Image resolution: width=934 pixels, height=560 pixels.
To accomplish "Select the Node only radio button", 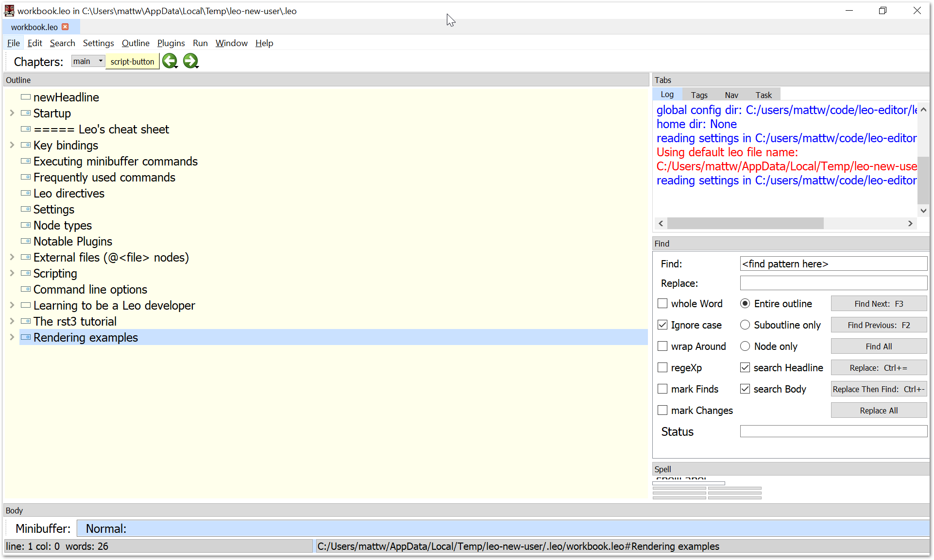I will point(745,346).
